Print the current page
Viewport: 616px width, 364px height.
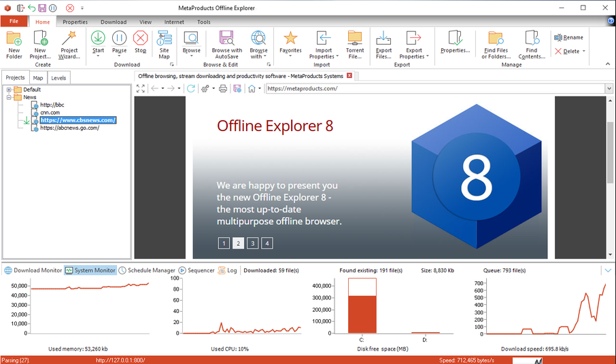coord(223,89)
